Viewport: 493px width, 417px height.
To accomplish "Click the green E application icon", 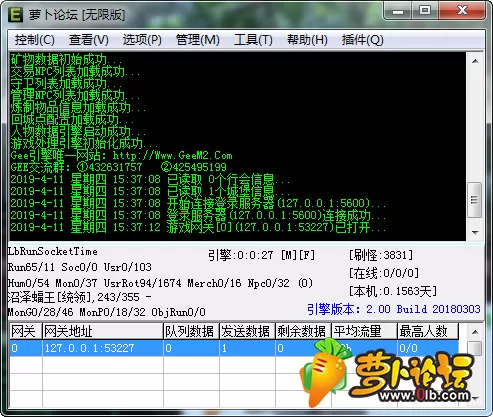I will (15, 15).
